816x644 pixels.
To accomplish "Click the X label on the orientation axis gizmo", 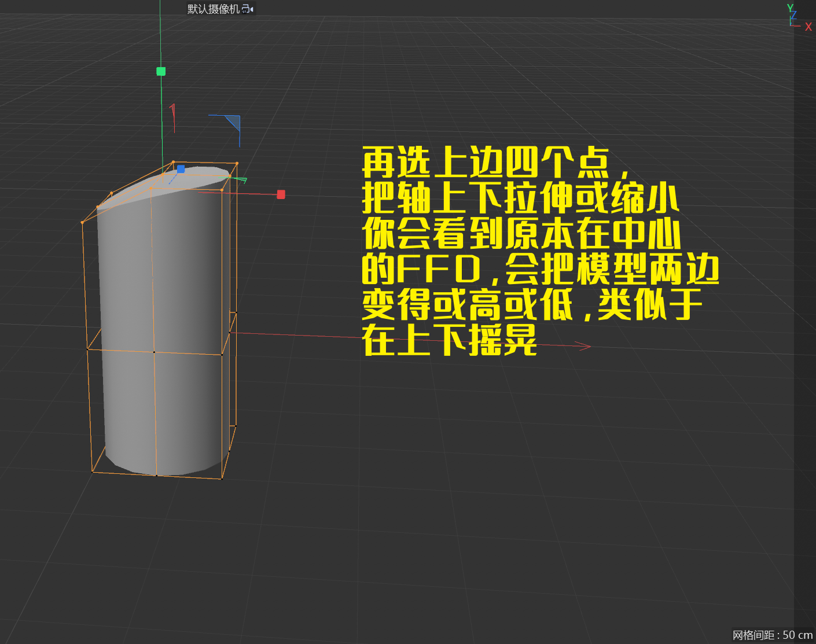I will tap(808, 27).
